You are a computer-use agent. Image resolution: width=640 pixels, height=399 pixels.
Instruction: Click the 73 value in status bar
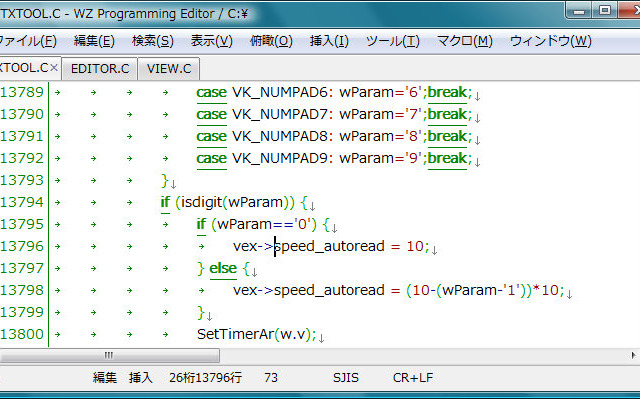tap(271, 378)
